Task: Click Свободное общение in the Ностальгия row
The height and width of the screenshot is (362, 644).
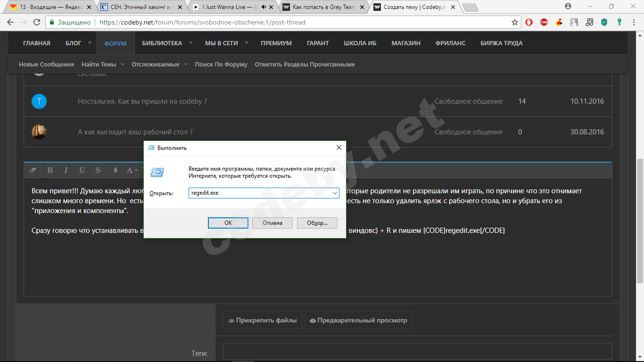Action: [x=469, y=101]
